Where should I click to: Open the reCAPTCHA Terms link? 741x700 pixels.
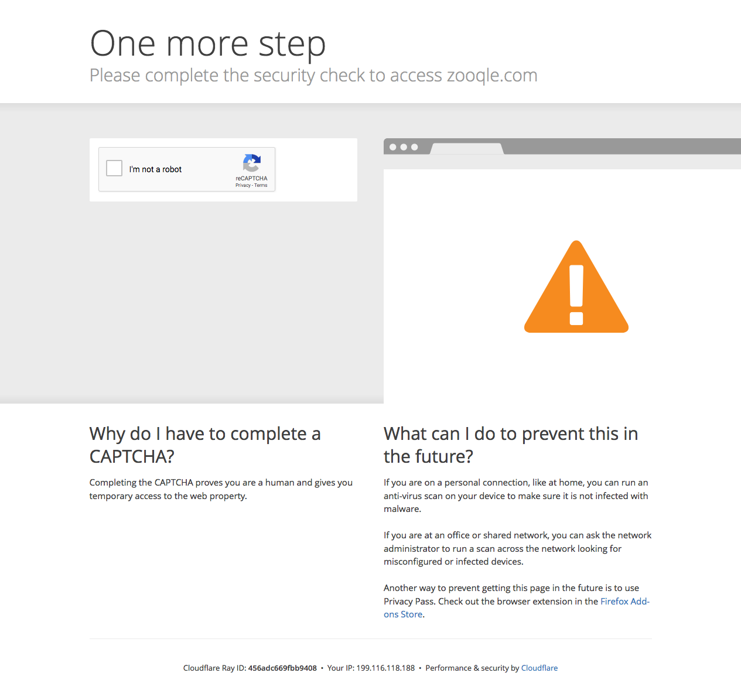click(x=260, y=185)
